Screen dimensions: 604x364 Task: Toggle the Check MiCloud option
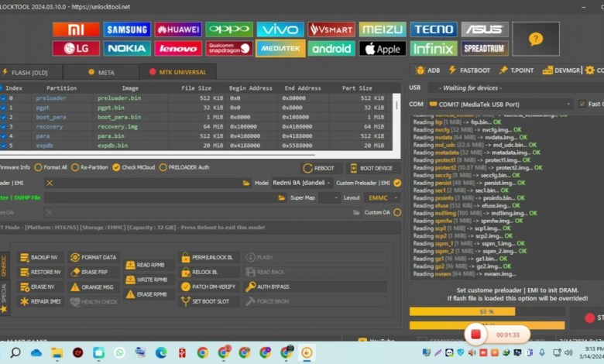pyautogui.click(x=116, y=167)
